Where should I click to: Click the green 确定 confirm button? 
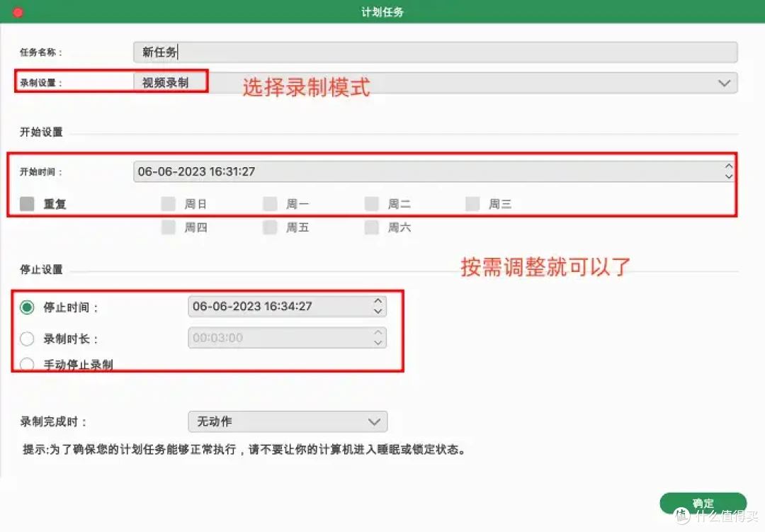click(x=703, y=503)
